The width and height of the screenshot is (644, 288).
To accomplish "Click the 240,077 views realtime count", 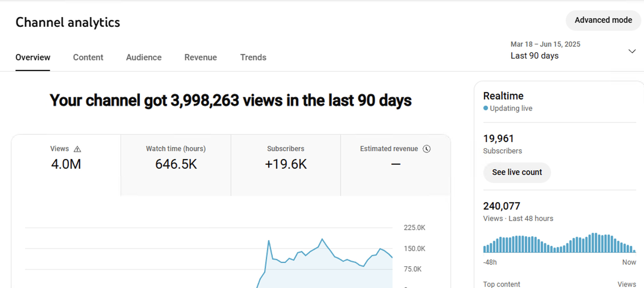I will (x=501, y=206).
